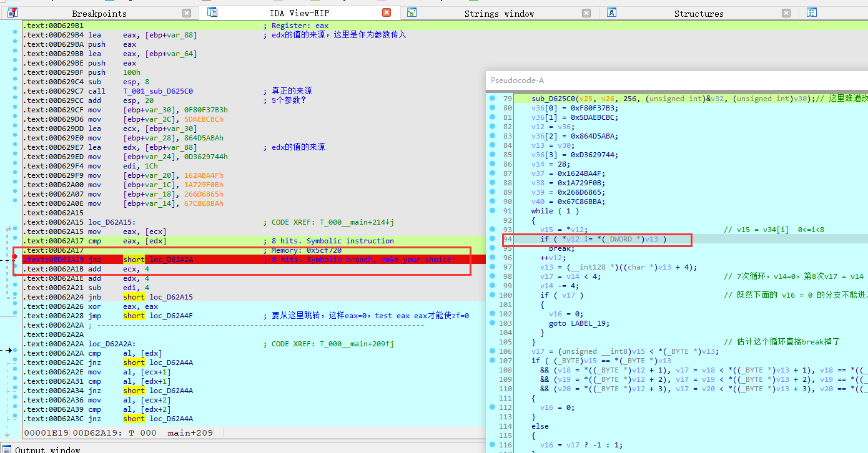
Task: Follow loc_D62A4A at address 00D62A2C
Action: pyautogui.click(x=171, y=363)
